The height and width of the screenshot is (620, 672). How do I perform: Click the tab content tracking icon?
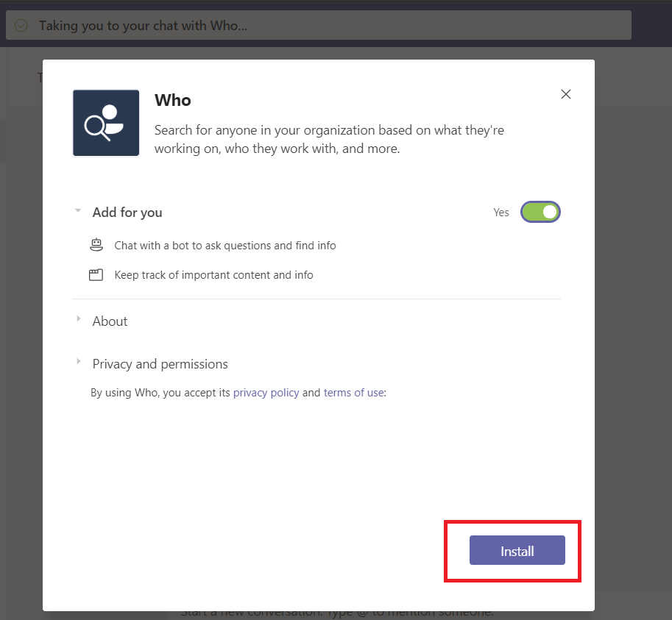96,274
